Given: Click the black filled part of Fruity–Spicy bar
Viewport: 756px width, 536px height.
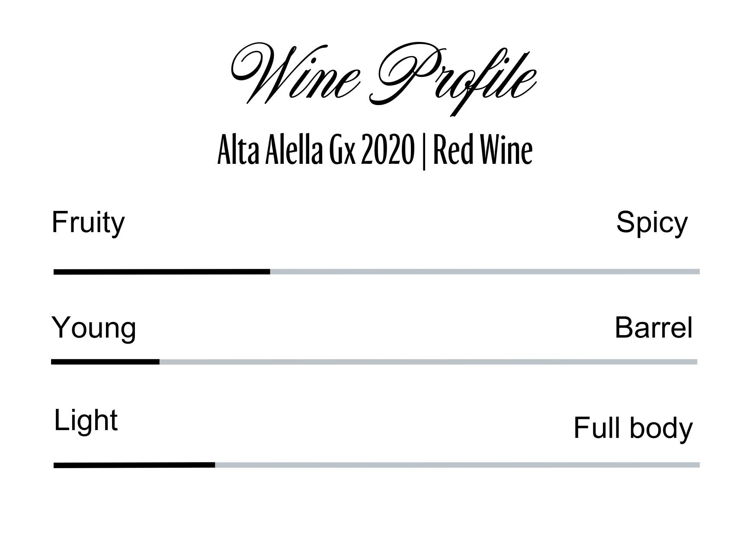Looking at the screenshot, I should coord(162,272).
